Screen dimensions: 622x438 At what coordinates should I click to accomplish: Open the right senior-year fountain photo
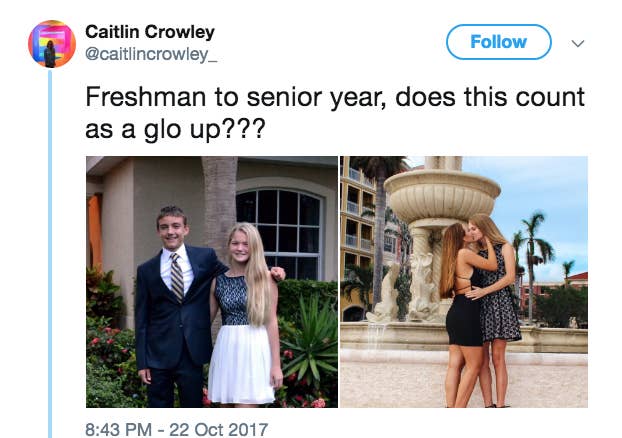[x=464, y=282]
